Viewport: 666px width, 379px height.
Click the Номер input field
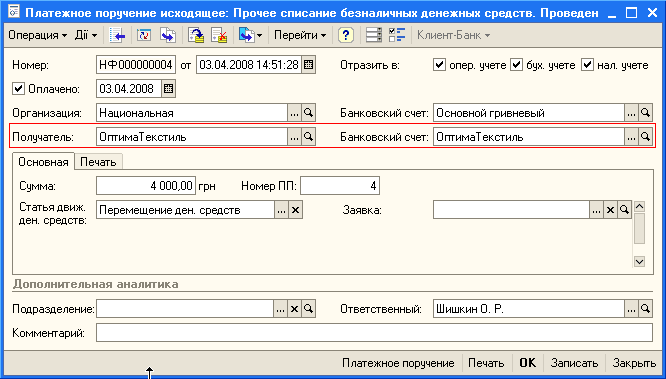click(135, 65)
